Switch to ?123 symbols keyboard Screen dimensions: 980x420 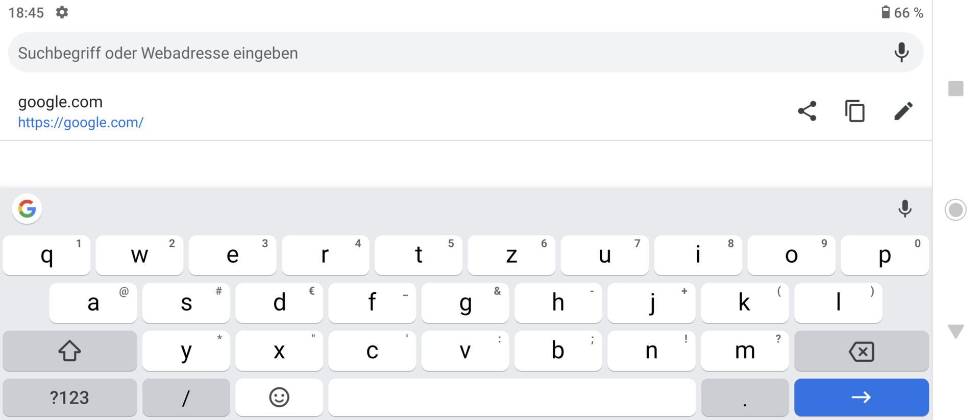point(70,397)
